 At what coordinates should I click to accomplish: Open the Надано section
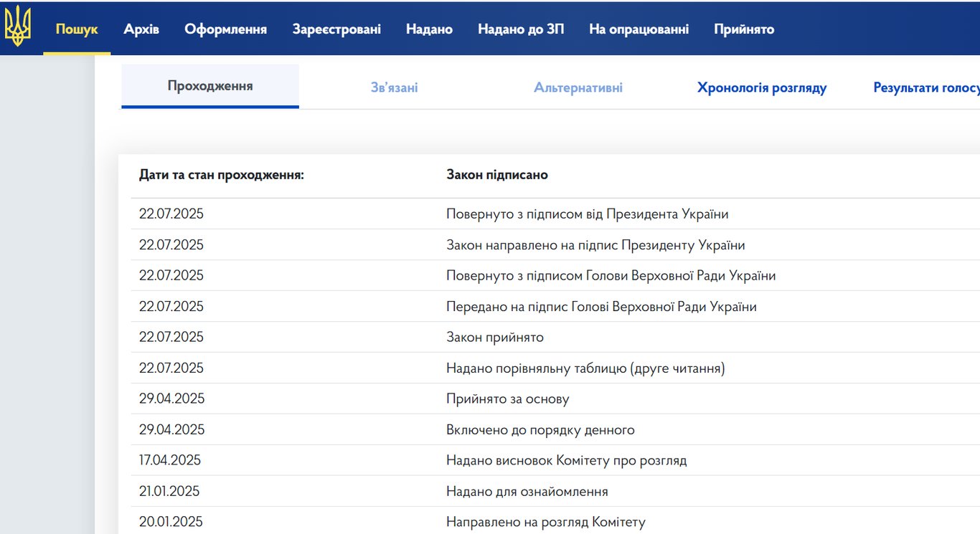pyautogui.click(x=428, y=29)
